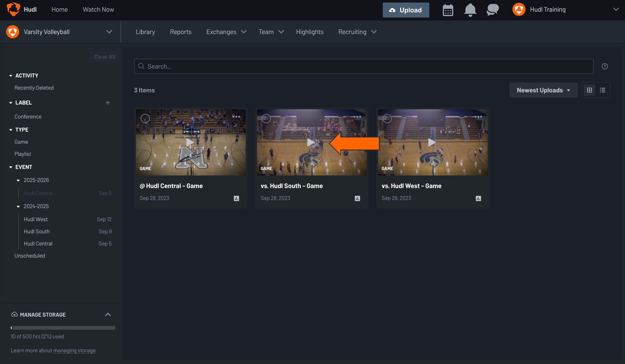The width and height of the screenshot is (625, 364).
Task: Collapse the 2024-2025 event group
Action: (18, 206)
